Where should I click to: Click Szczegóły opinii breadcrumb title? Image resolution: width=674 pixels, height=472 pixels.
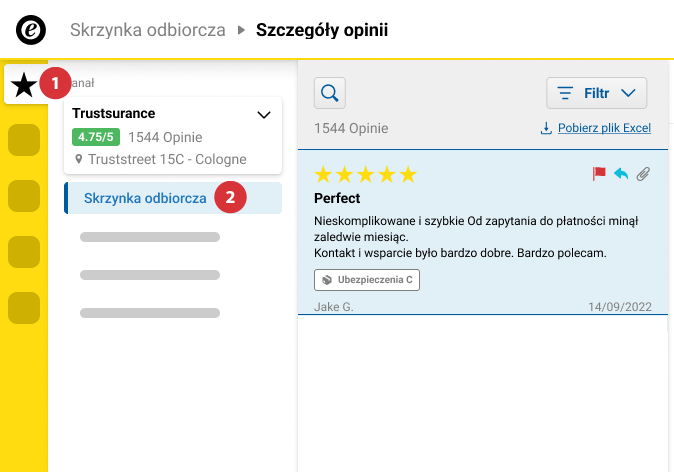coord(322,30)
